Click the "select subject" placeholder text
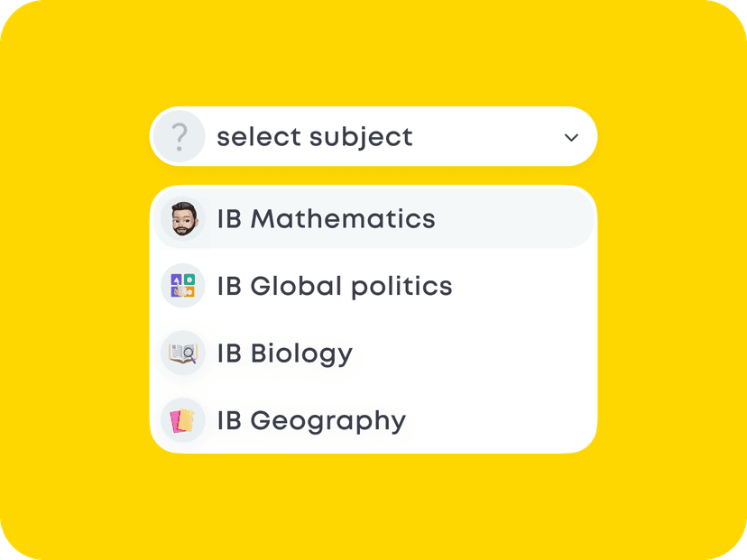 click(x=315, y=137)
